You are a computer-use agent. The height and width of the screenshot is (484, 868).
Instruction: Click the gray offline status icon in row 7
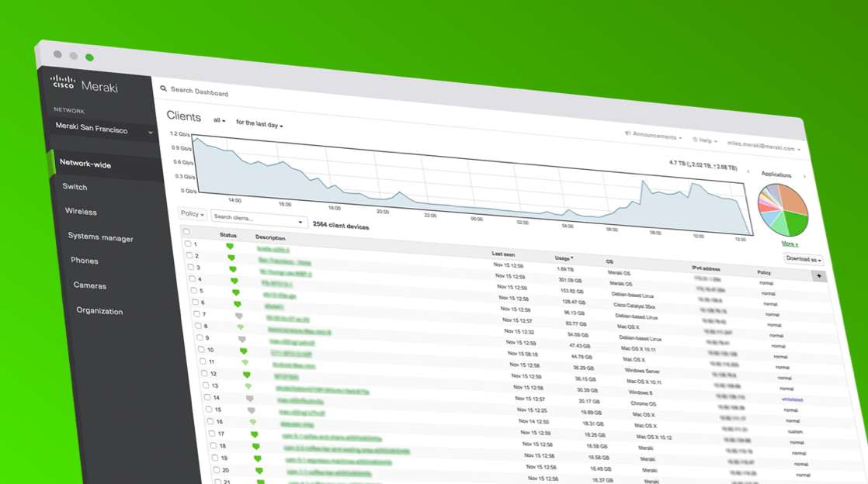[239, 316]
